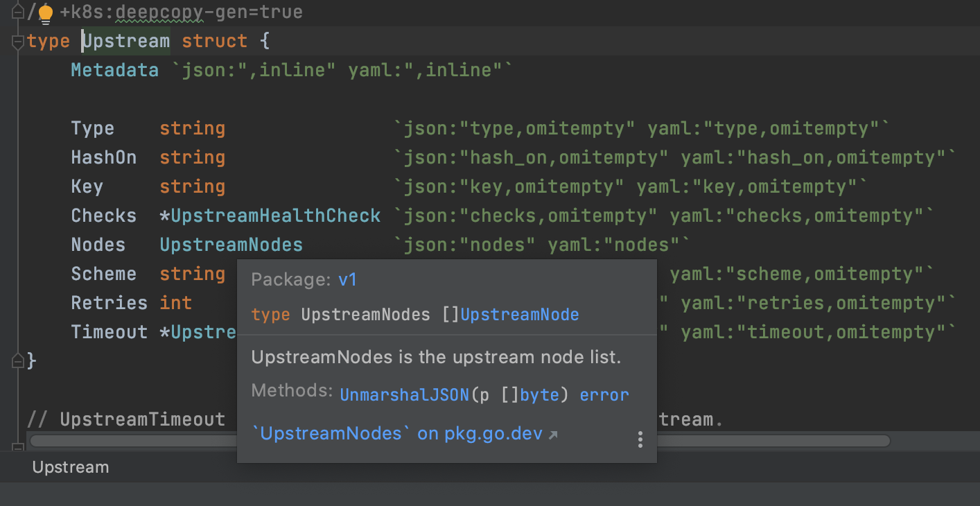980x506 pixels.
Task: Click the hash_on json tag text
Action: tap(531, 158)
